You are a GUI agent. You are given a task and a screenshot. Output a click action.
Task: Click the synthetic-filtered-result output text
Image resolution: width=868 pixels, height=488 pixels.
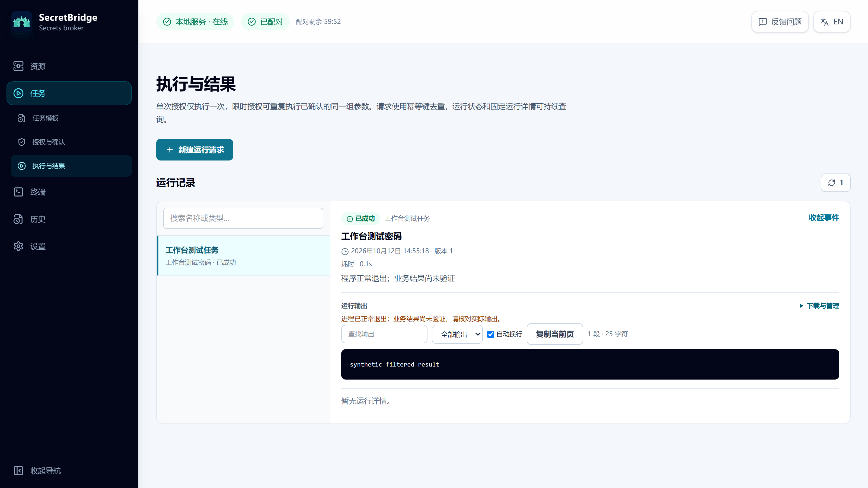click(x=395, y=364)
